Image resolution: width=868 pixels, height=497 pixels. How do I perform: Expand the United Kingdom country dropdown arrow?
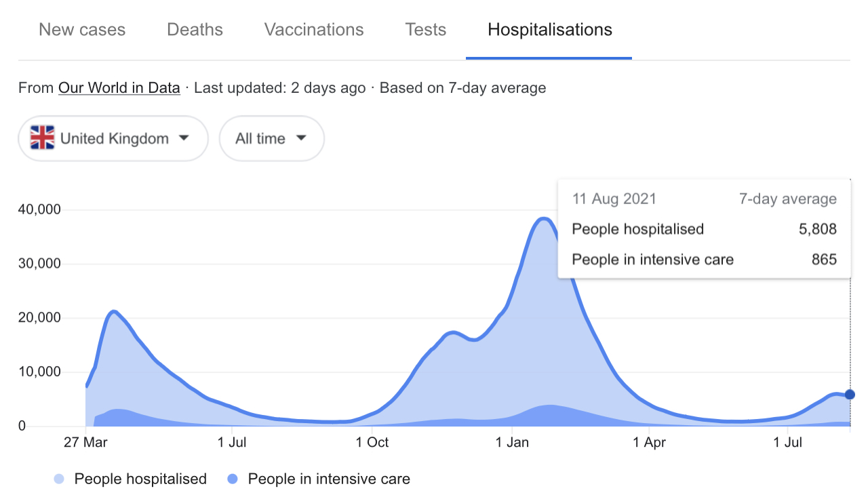183,138
